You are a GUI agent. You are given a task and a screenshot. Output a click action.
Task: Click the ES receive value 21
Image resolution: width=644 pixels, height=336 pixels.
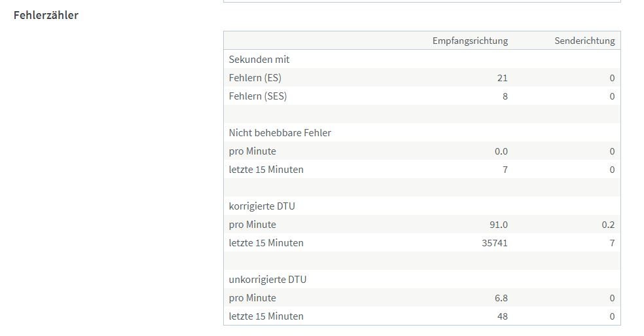(502, 78)
